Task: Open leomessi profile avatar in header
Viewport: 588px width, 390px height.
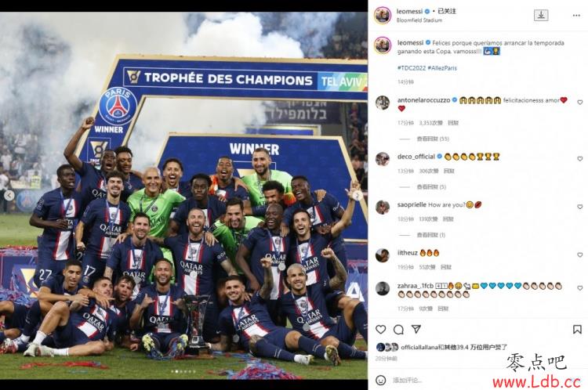Action: [x=383, y=16]
